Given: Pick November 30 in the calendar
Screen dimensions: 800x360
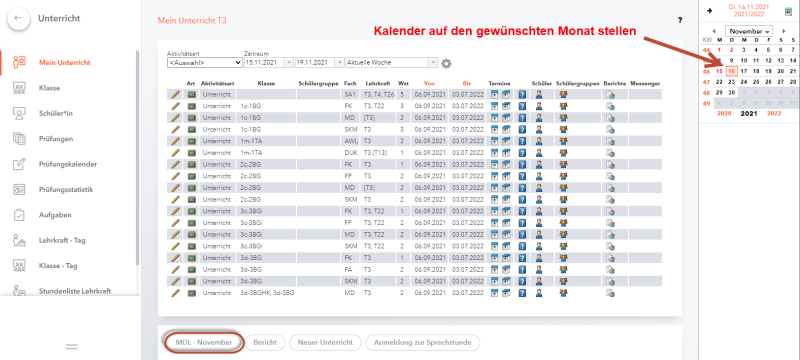Looking at the screenshot, I should (732, 93).
